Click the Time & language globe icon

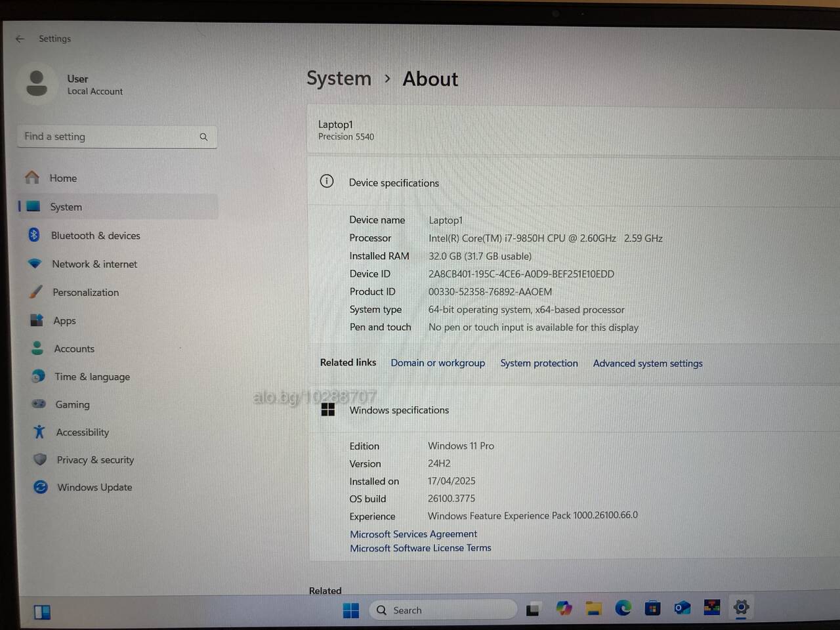38,376
